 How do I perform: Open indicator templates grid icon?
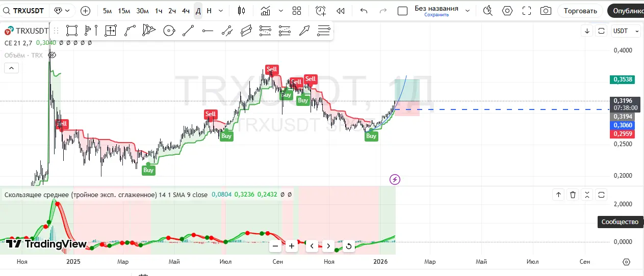[297, 11]
